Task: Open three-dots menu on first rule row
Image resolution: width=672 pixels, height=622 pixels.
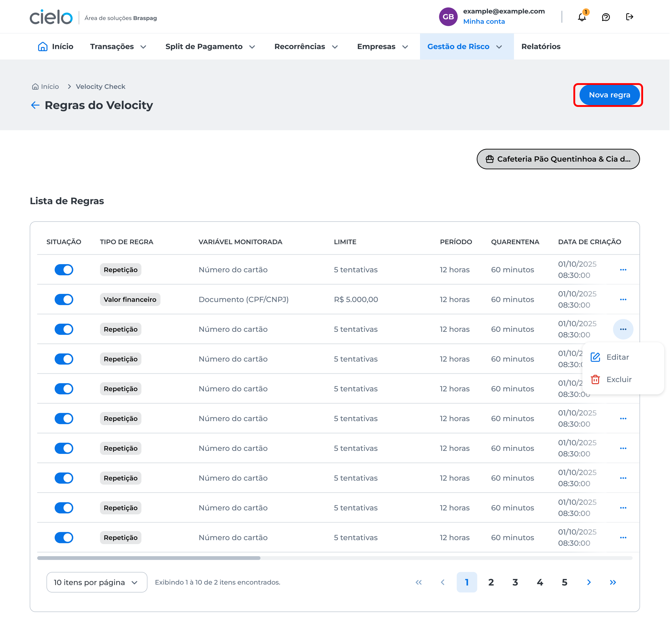Action: click(x=623, y=270)
